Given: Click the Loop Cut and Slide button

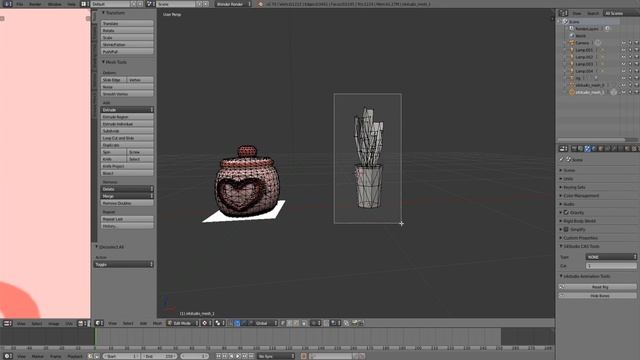Looking at the screenshot, I should [x=127, y=138].
